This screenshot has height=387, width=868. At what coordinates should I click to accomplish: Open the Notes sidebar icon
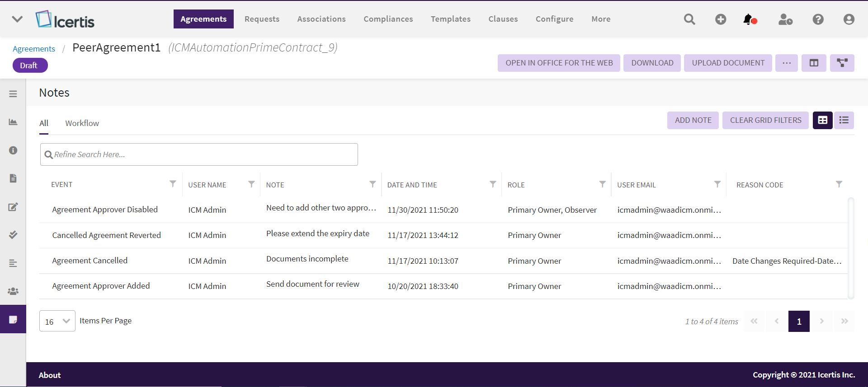point(13,319)
